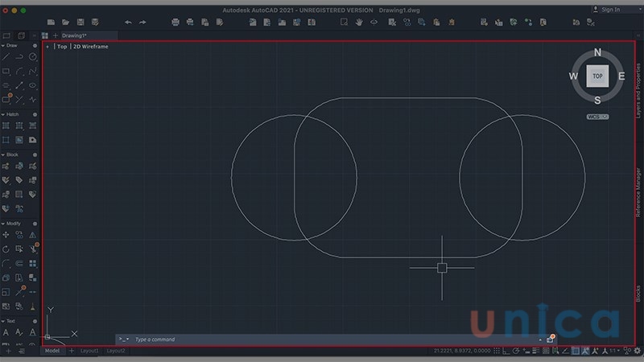Collapse the Hatch panel section

tap(3, 114)
